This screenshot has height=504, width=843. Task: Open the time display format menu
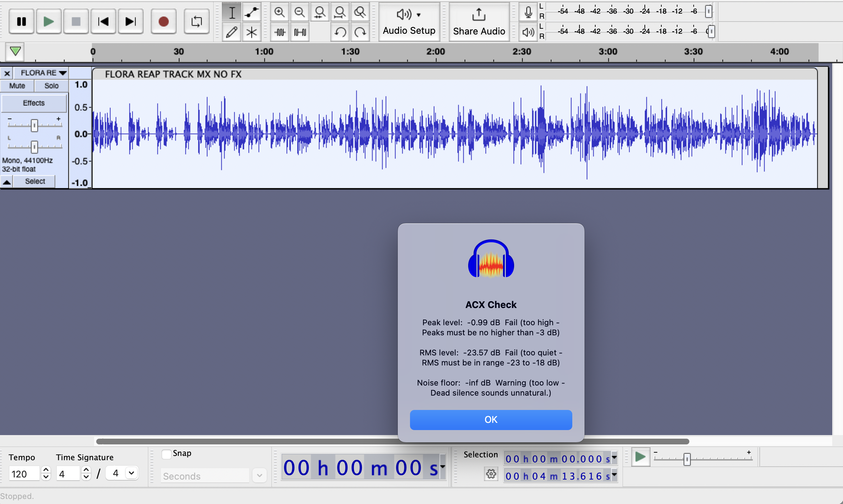pyautogui.click(x=443, y=467)
